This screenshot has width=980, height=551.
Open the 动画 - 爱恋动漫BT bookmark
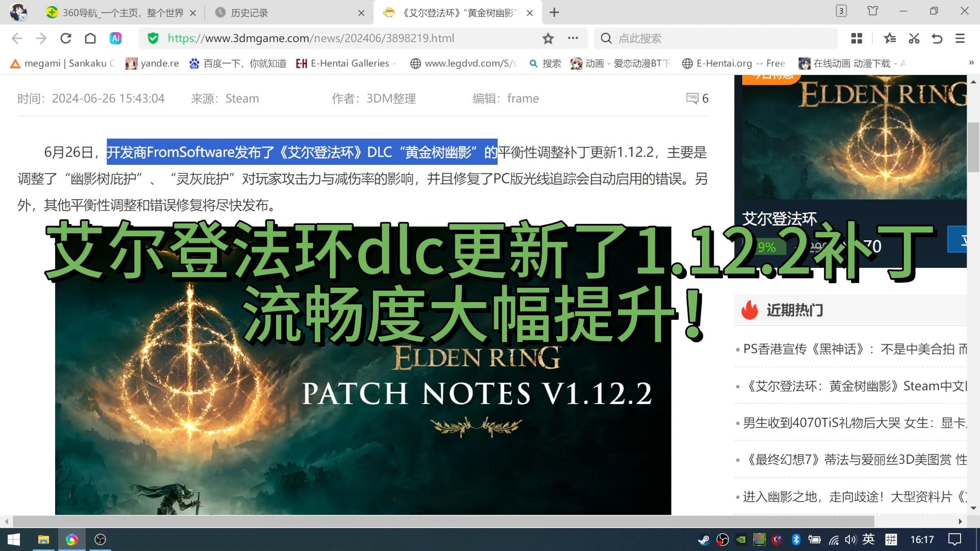tap(620, 63)
